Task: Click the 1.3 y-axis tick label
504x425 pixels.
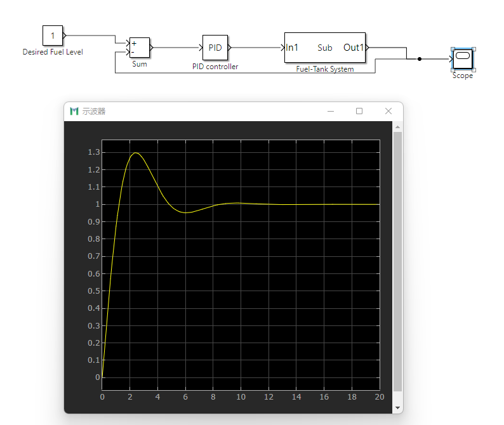Action: [94, 152]
